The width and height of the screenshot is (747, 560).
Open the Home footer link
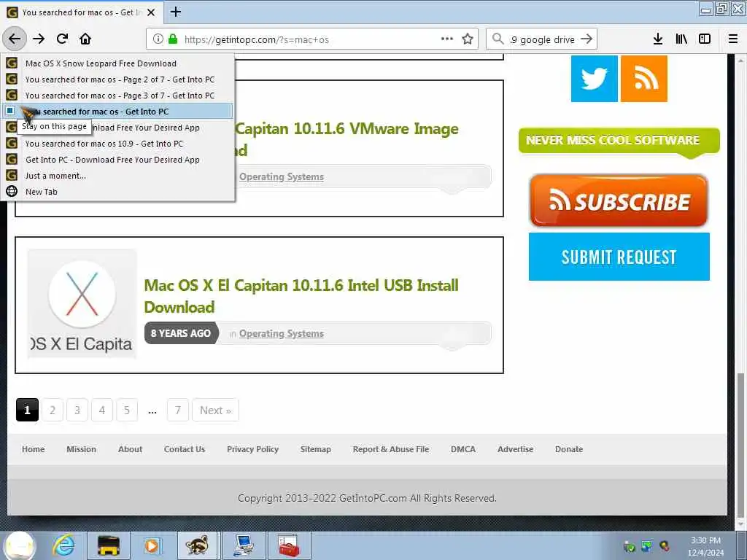33,449
